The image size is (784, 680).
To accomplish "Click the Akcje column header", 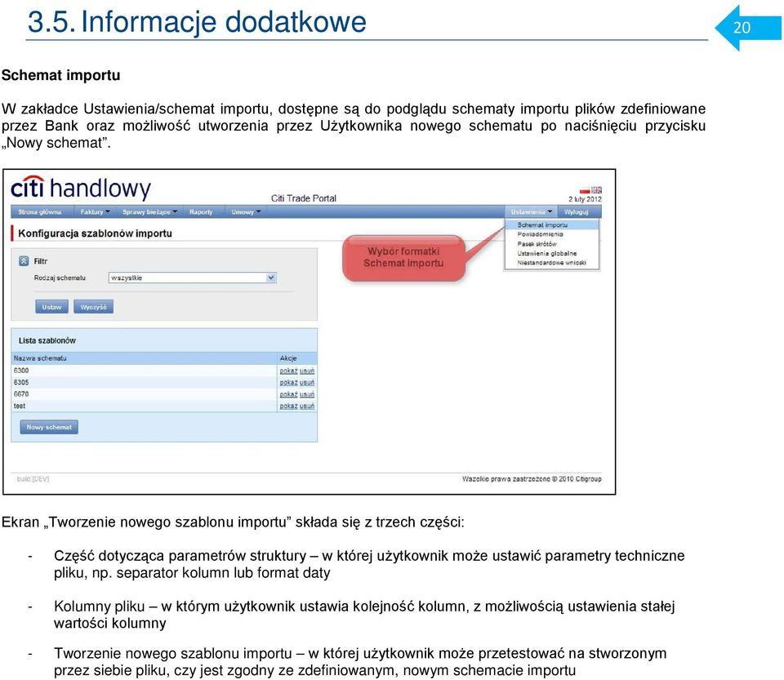I will pos(288,358).
